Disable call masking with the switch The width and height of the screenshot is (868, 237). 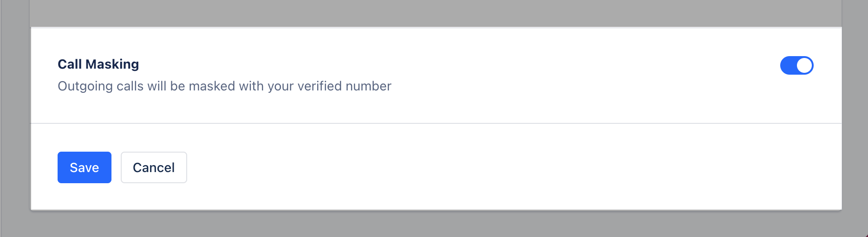[796, 65]
